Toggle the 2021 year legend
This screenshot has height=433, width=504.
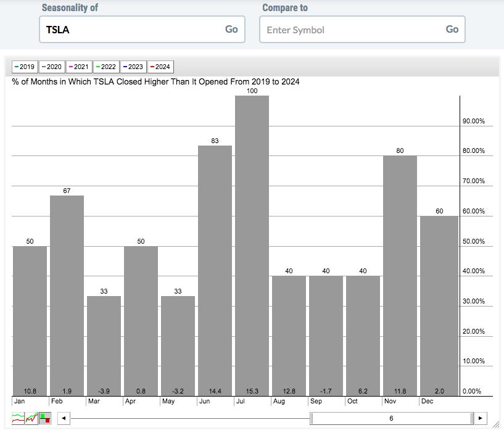click(79, 67)
